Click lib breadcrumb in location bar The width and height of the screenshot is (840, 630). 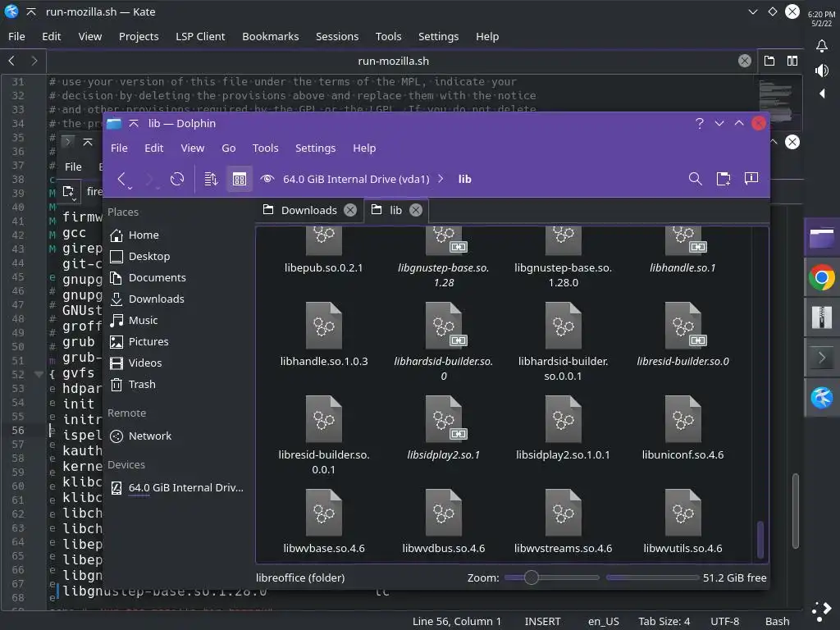[464, 179]
